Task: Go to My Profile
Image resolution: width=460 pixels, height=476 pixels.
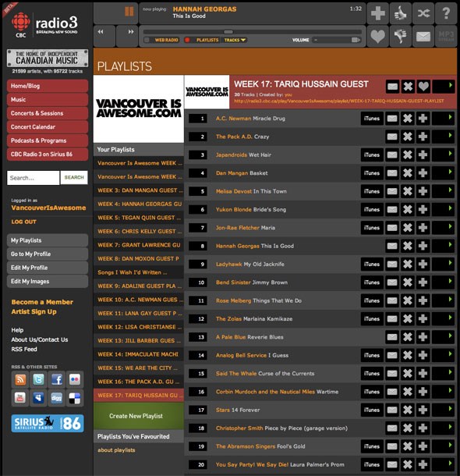Action: tap(48, 254)
